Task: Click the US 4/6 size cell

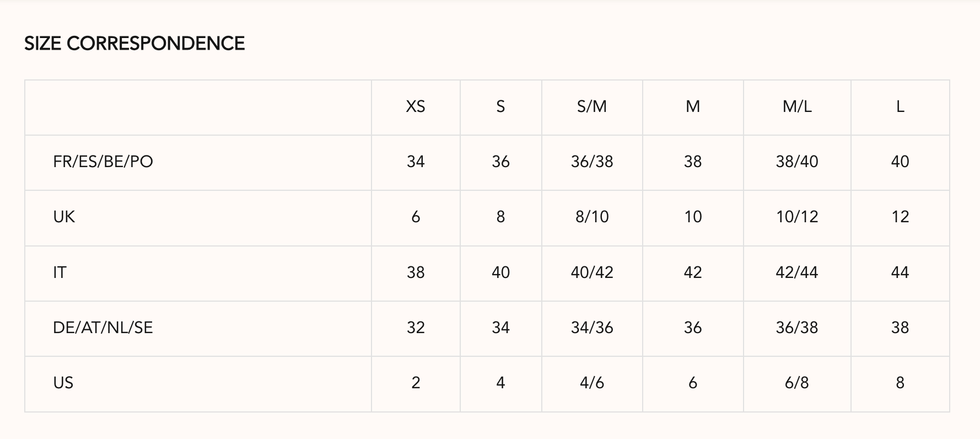Action: click(x=592, y=383)
